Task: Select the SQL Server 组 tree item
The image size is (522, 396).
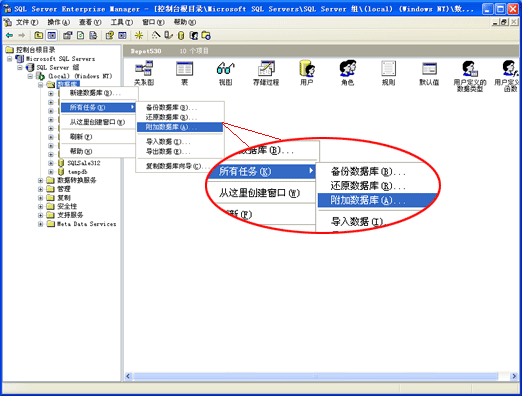Action: [58, 67]
